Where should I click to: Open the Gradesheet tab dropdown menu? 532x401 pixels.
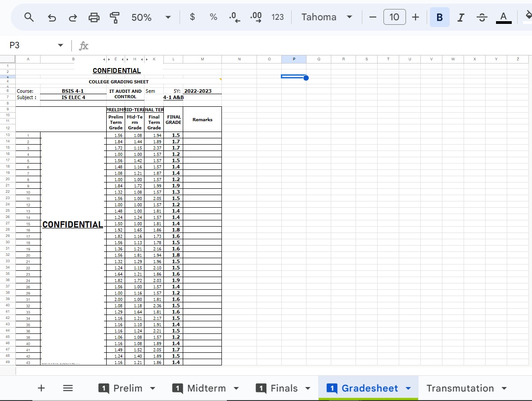click(408, 388)
